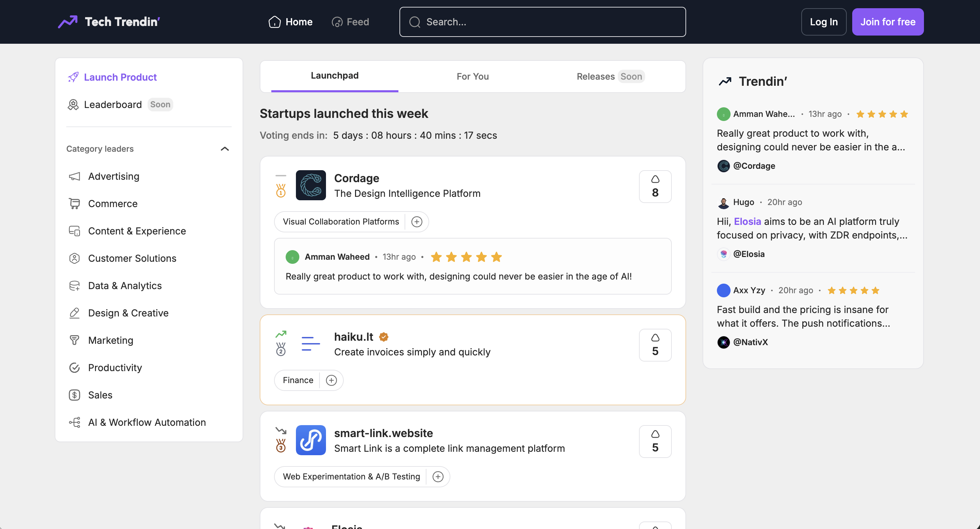Screen dimensions: 980x529
Task: Open the Releases tab
Action: tap(610, 77)
